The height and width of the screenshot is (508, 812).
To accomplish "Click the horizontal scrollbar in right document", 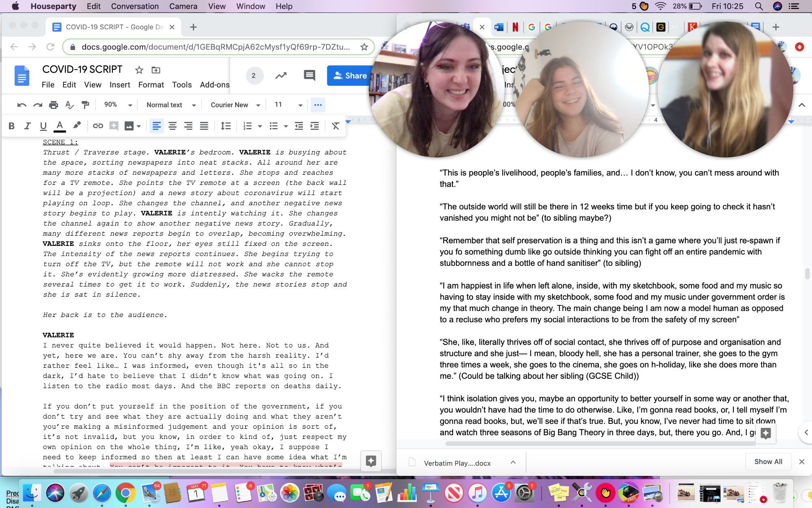I will (600, 443).
